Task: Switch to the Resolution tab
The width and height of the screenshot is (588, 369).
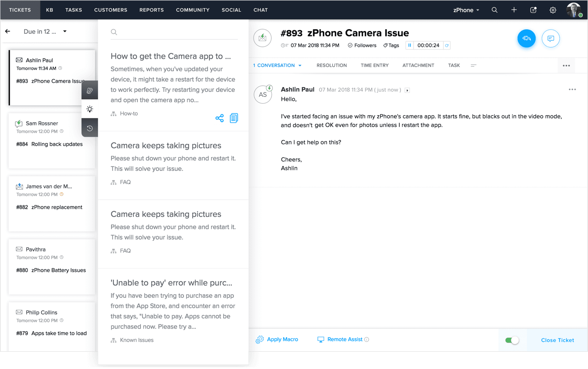Action: pyautogui.click(x=331, y=65)
